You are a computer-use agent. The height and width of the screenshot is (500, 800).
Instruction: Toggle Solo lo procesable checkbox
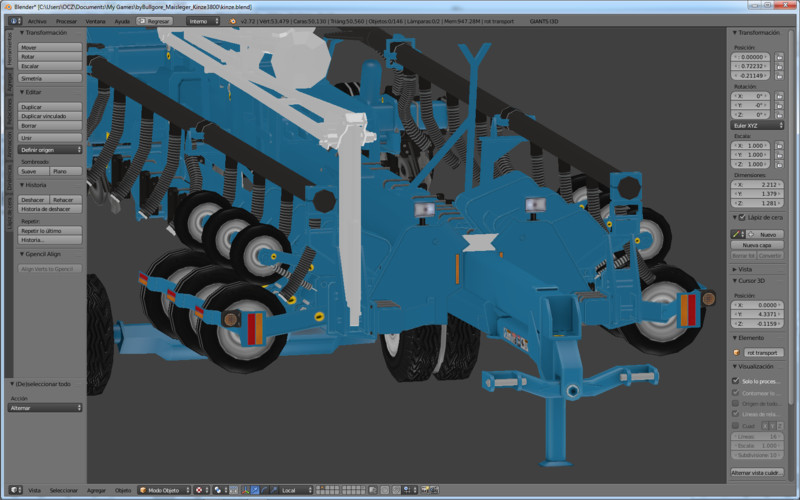point(735,381)
